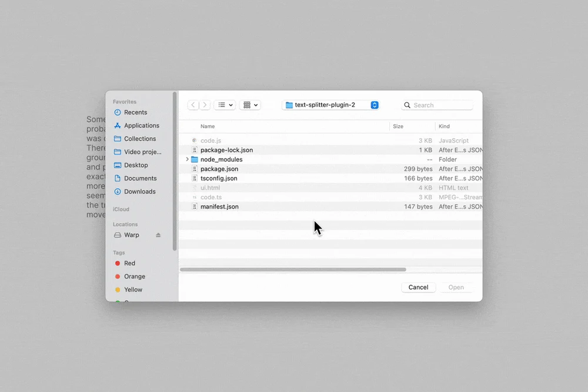Click the manifest.json file icon

194,206
